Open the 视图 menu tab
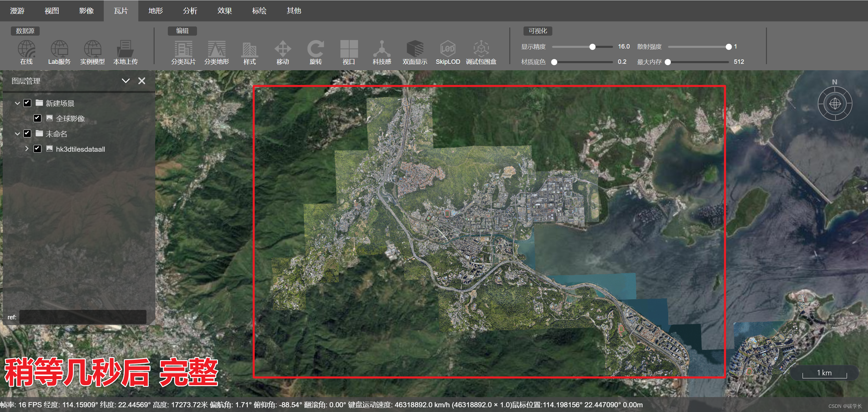The image size is (868, 412). (x=52, y=11)
